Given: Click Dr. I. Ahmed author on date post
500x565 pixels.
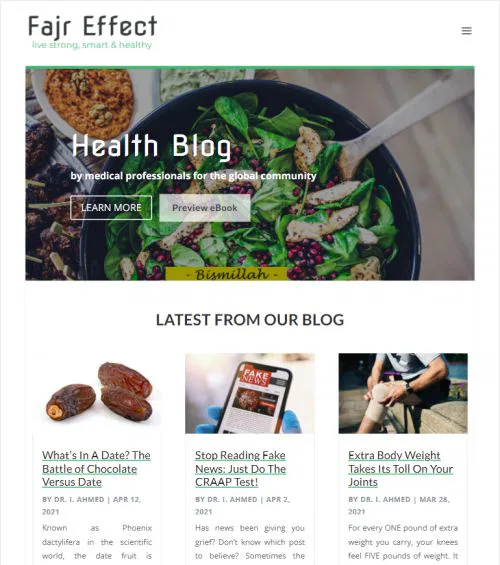Looking at the screenshot, I should click(79, 499).
